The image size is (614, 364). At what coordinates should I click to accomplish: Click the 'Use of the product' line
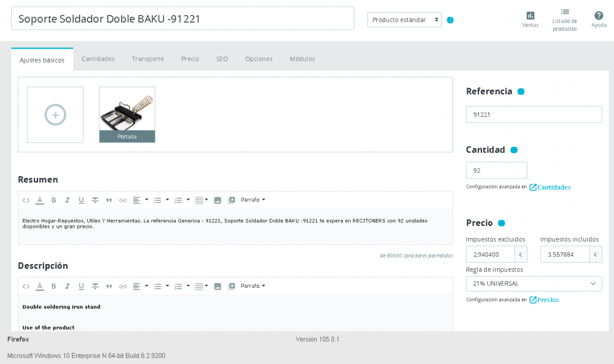click(x=48, y=328)
